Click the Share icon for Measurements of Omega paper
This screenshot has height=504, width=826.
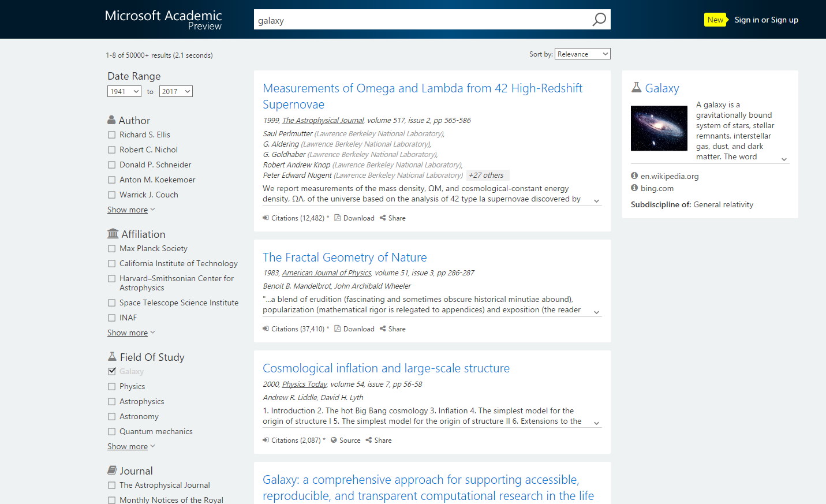383,218
